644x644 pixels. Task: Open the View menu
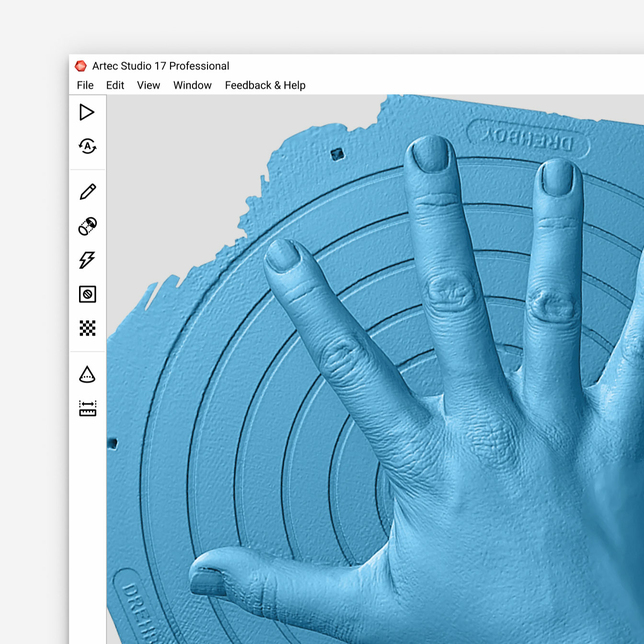point(148,85)
